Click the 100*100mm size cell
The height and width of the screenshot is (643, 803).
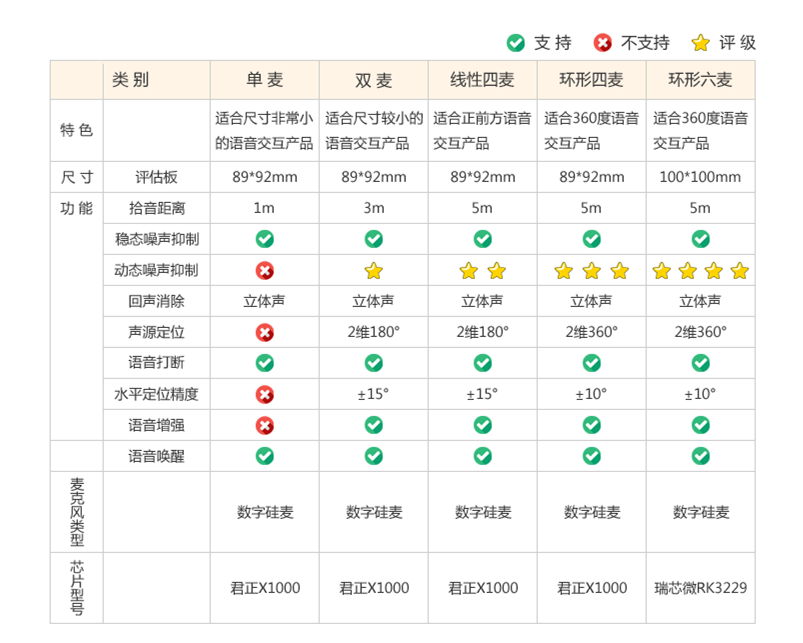point(700,177)
